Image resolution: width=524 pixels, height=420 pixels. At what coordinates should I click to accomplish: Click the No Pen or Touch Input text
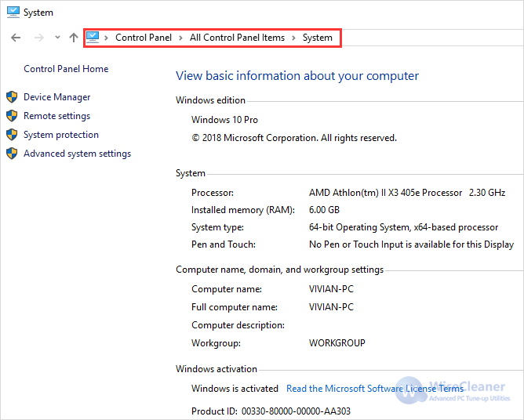coord(411,244)
